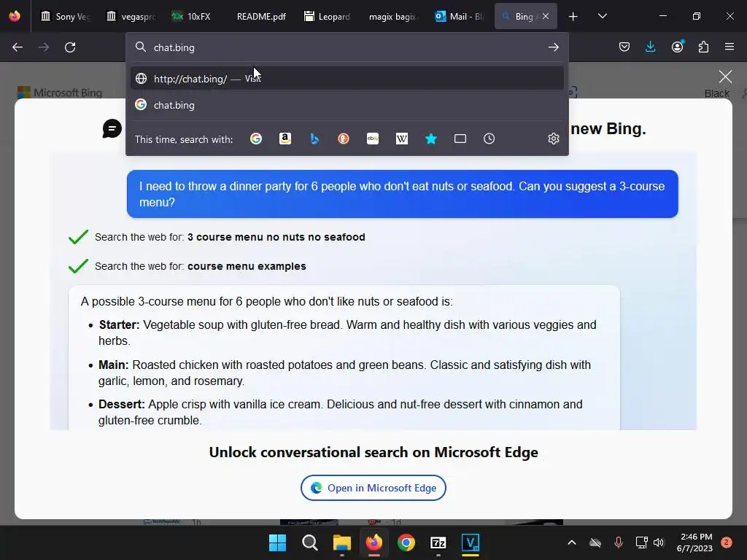Expand the list all tabs chevron
Screen dimensions: 747x560
(x=602, y=16)
